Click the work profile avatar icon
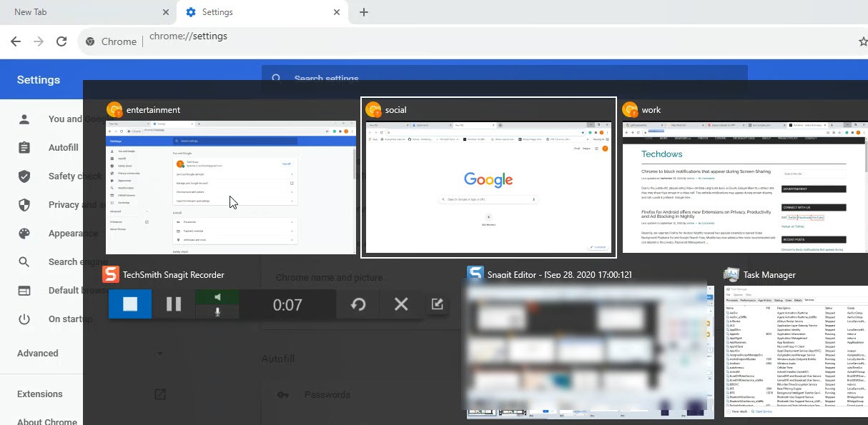The image size is (868, 425). 630,109
